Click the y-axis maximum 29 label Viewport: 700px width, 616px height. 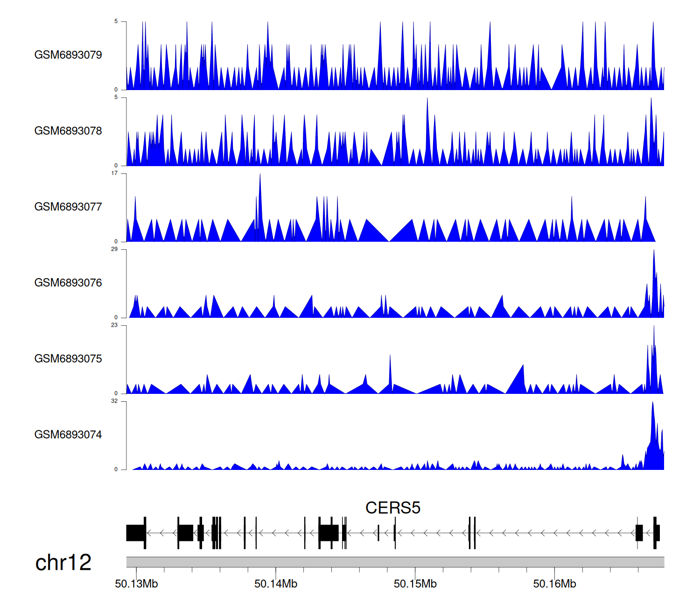pos(114,249)
